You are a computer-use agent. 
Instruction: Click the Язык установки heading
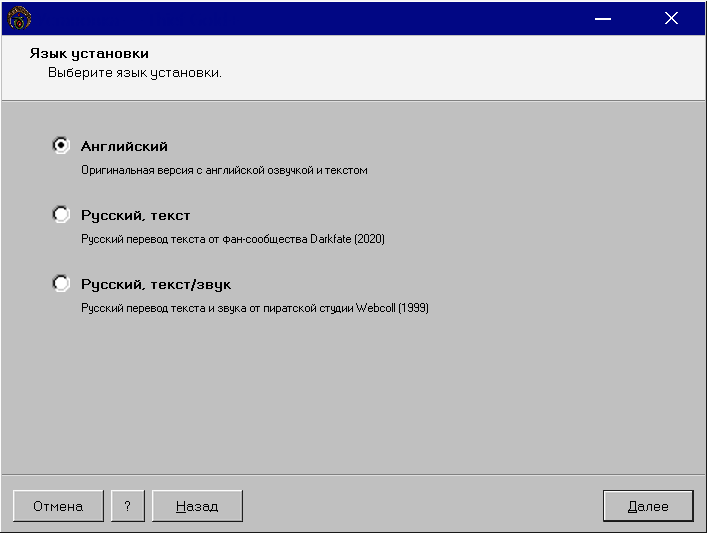89,53
